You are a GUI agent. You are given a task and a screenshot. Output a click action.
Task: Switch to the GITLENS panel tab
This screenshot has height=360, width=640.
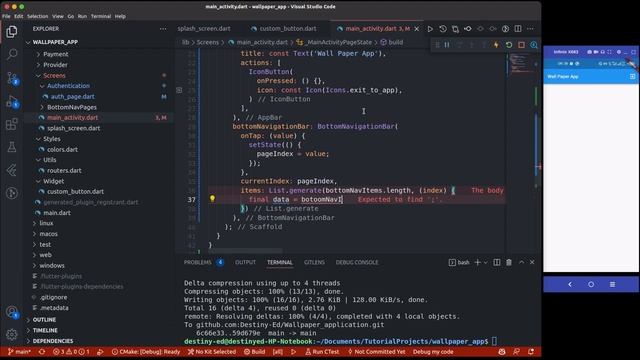(314, 262)
